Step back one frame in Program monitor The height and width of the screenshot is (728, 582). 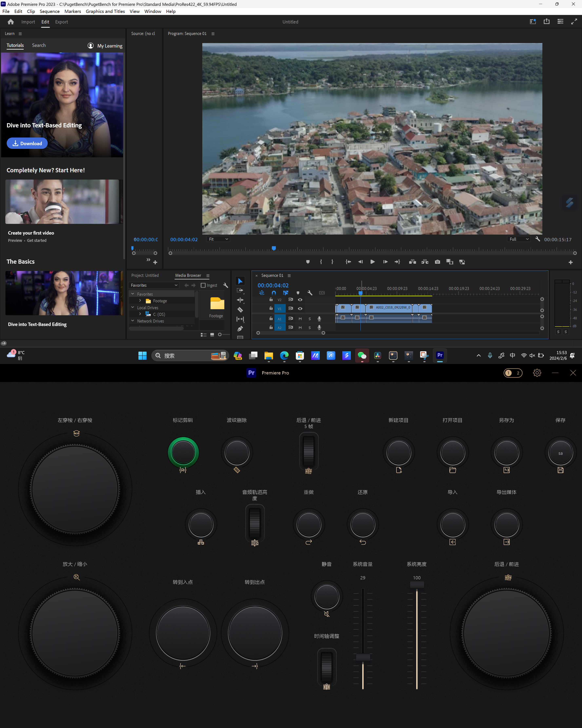pyautogui.click(x=360, y=262)
